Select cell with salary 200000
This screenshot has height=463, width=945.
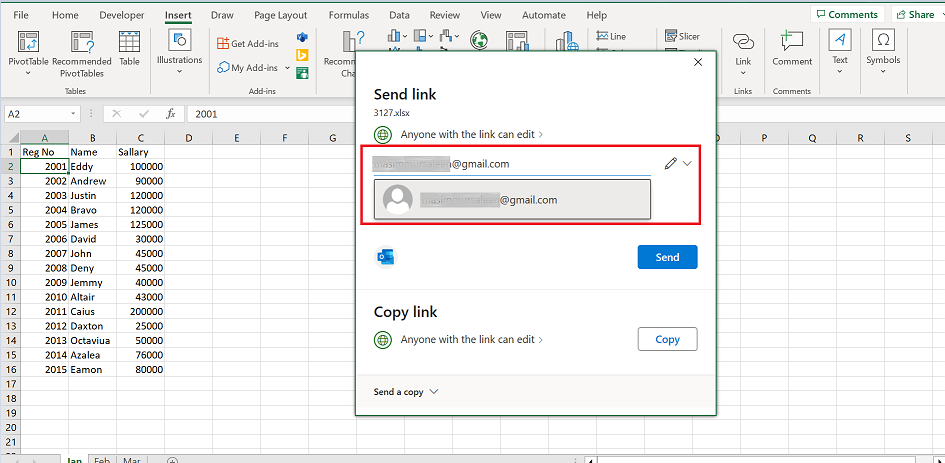tap(140, 312)
